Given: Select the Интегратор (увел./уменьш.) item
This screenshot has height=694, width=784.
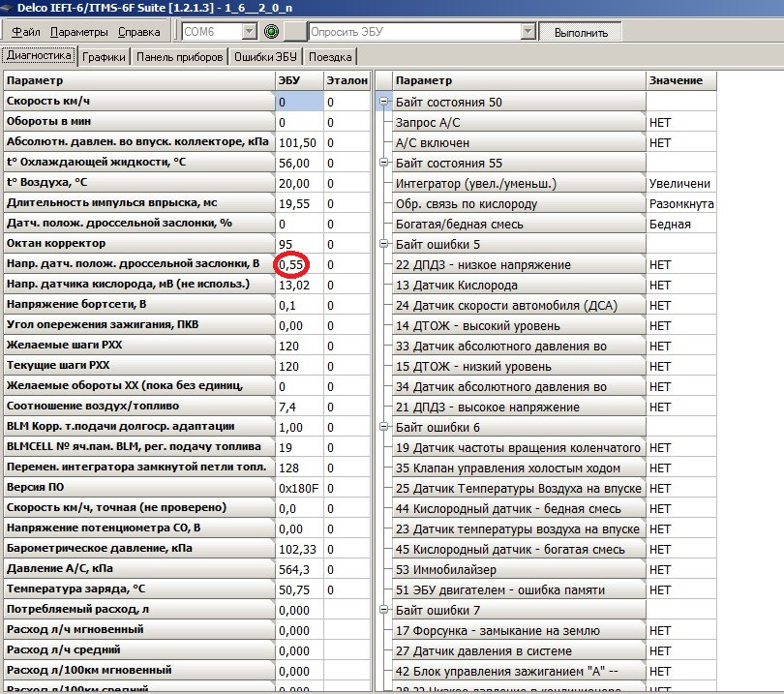Looking at the screenshot, I should [x=519, y=184].
